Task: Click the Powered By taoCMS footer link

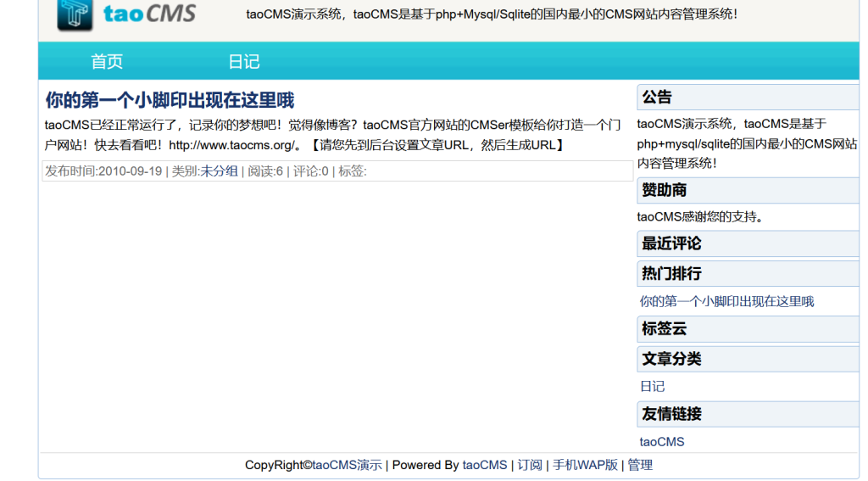Action: pos(484,465)
